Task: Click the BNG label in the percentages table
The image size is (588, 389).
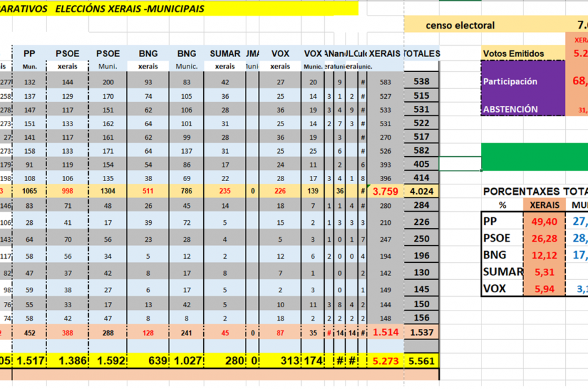Action: click(x=502, y=255)
